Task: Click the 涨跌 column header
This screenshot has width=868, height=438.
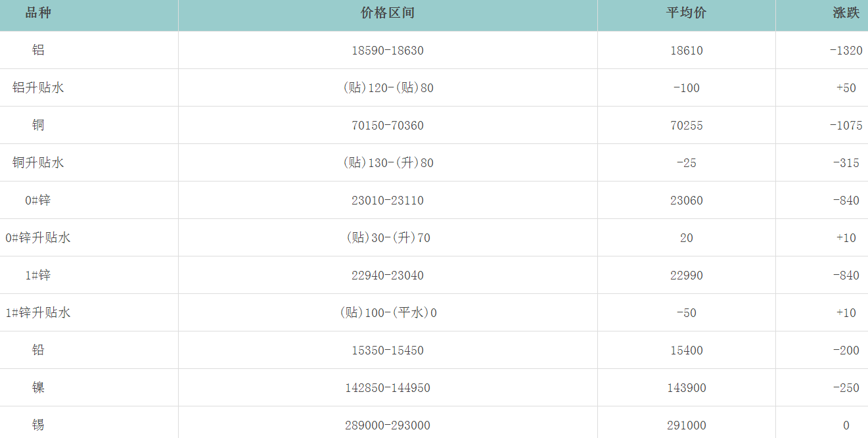Action: pyautogui.click(x=846, y=13)
